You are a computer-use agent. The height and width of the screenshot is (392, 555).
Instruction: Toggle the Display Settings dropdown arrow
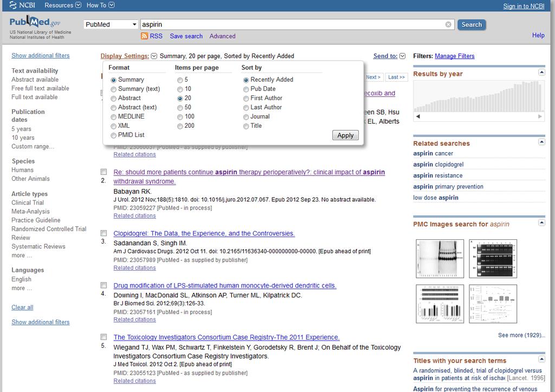[x=154, y=56]
